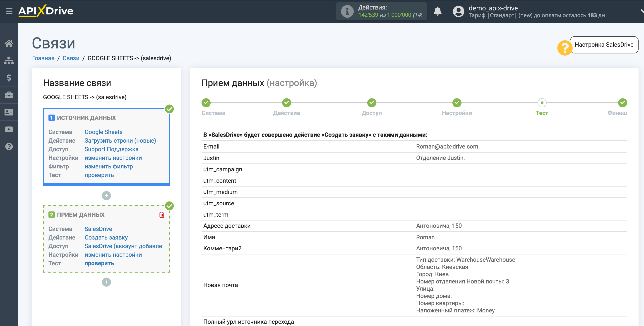The width and height of the screenshot is (644, 326).
Task: Click the Новая почта row label
Action: tap(221, 285)
